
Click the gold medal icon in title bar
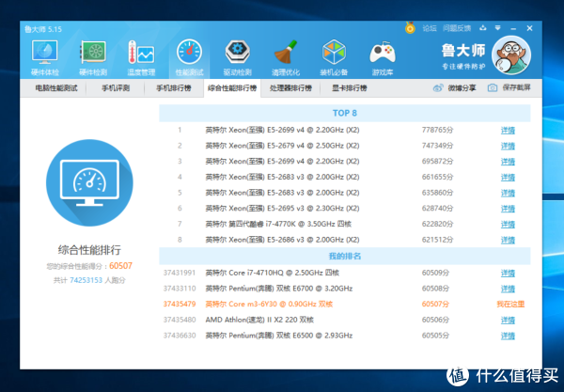click(410, 27)
